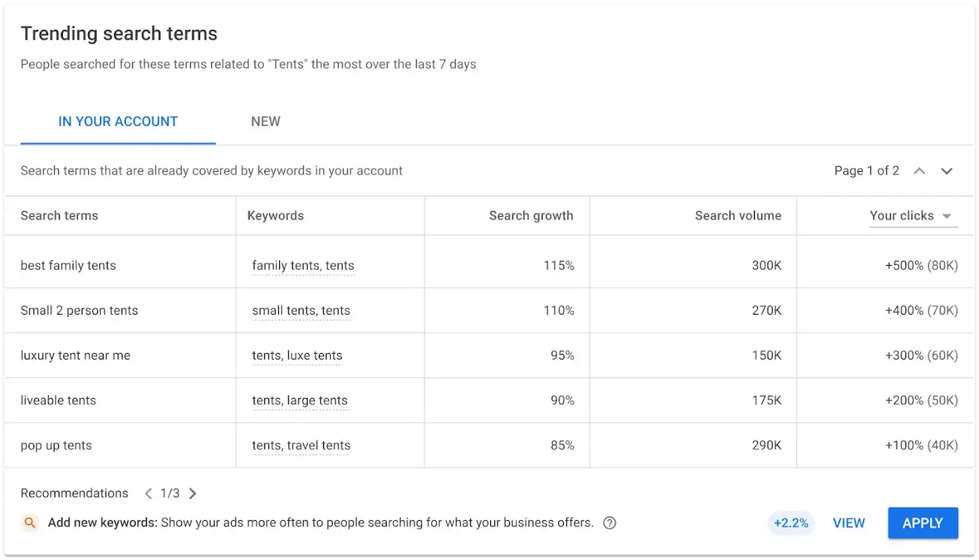Open the help tooltip question mark icon

609,523
